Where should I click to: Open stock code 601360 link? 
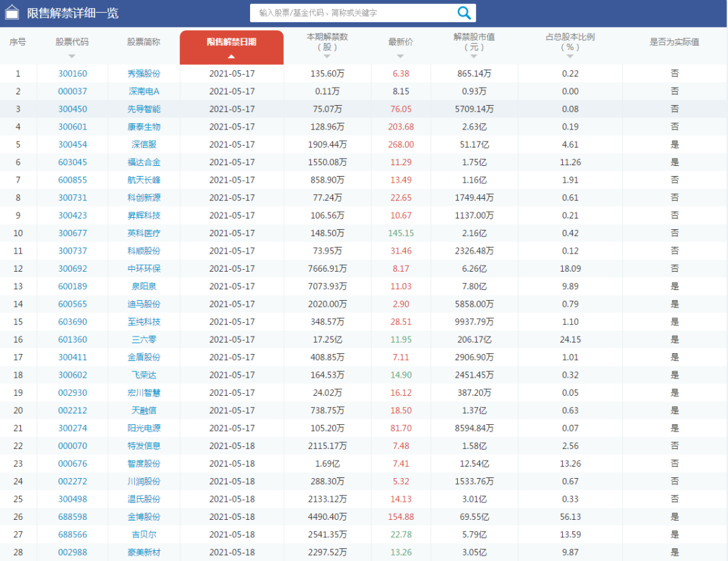[x=72, y=339]
